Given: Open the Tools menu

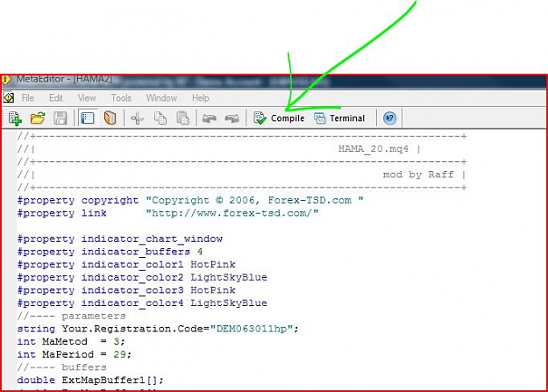Looking at the screenshot, I should 121,98.
